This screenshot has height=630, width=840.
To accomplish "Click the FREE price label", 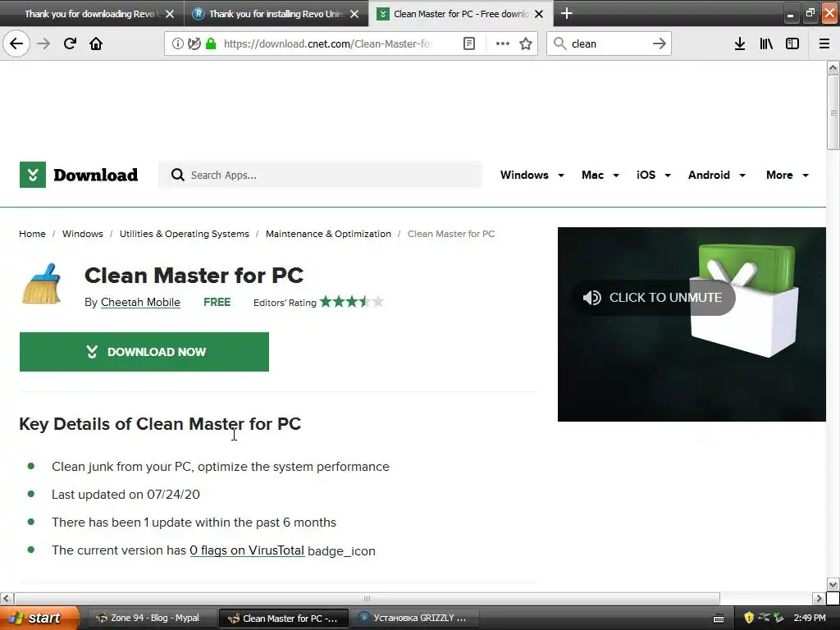I will 217,302.
